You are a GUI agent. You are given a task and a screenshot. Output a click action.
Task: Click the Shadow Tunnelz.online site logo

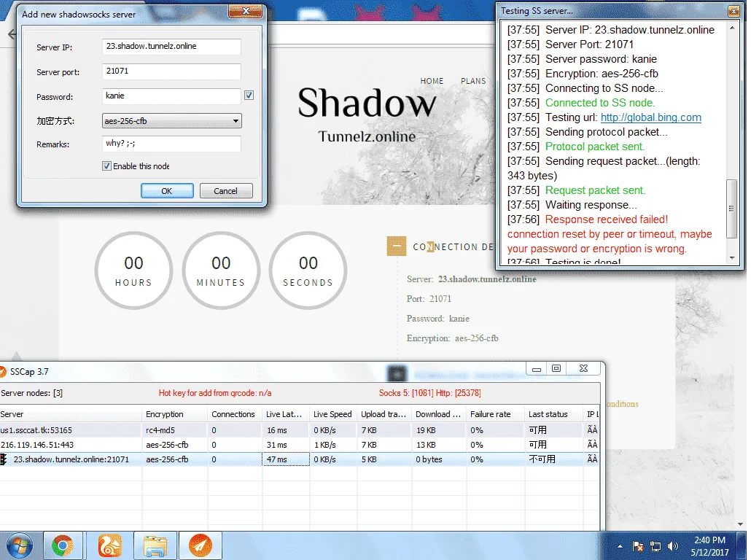367,115
